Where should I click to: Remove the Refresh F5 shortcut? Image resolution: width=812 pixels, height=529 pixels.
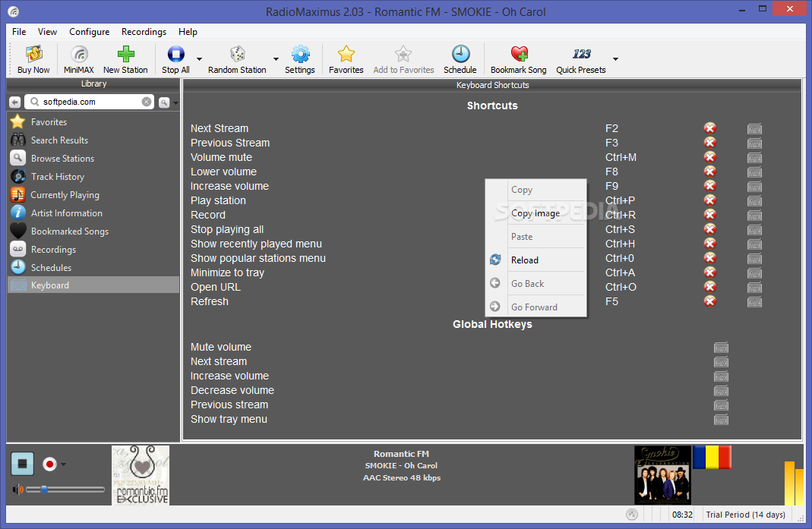click(710, 301)
